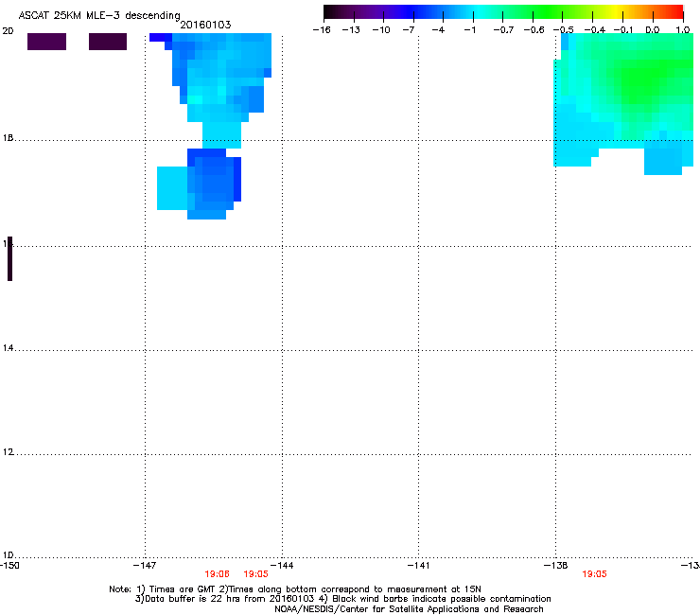Image resolution: width=700 pixels, height=615 pixels.
Task: Click the colorbar label -1
Action: coord(469,30)
